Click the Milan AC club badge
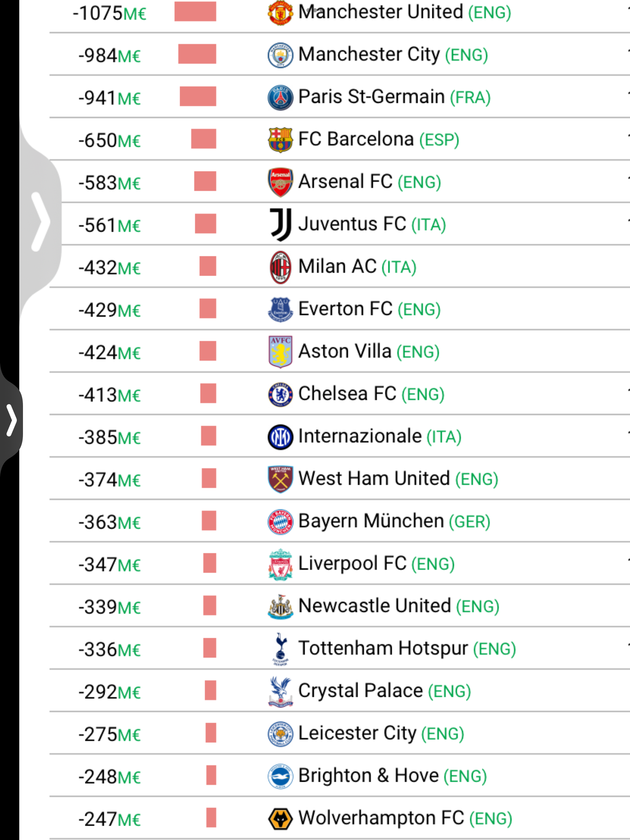 280,267
